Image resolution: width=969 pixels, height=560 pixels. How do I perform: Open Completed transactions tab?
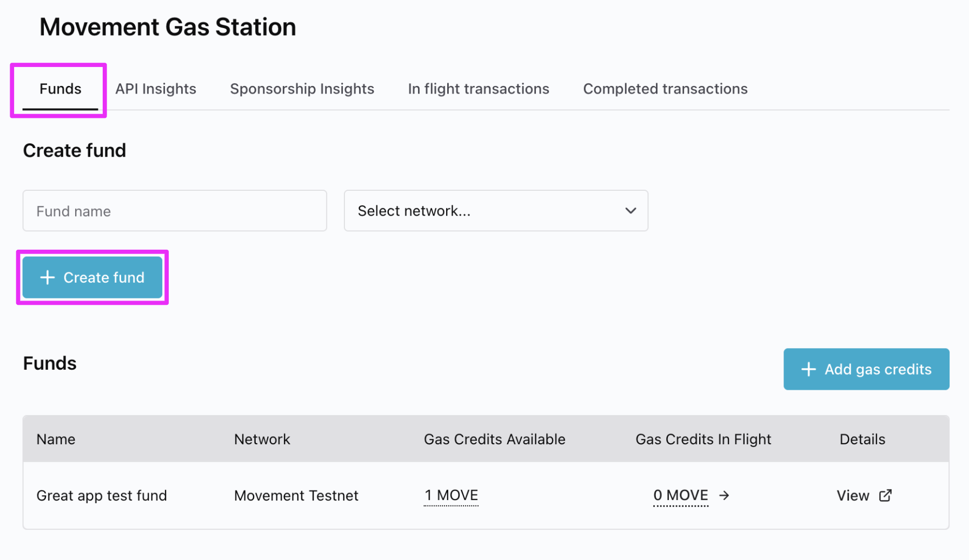point(665,89)
